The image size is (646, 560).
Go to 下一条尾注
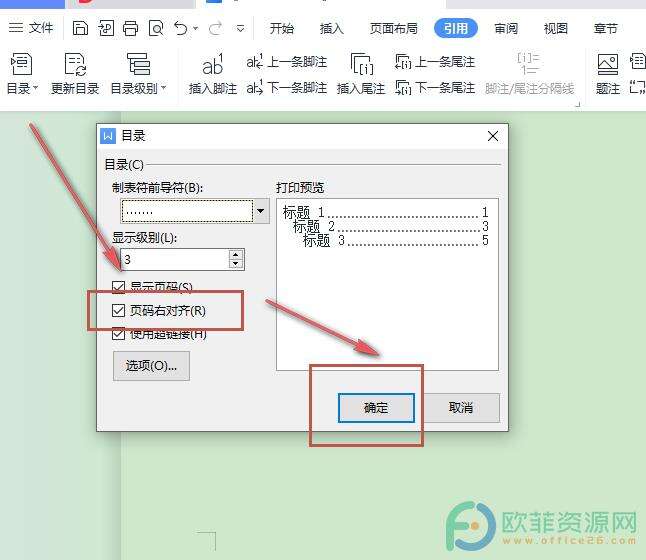click(435, 88)
